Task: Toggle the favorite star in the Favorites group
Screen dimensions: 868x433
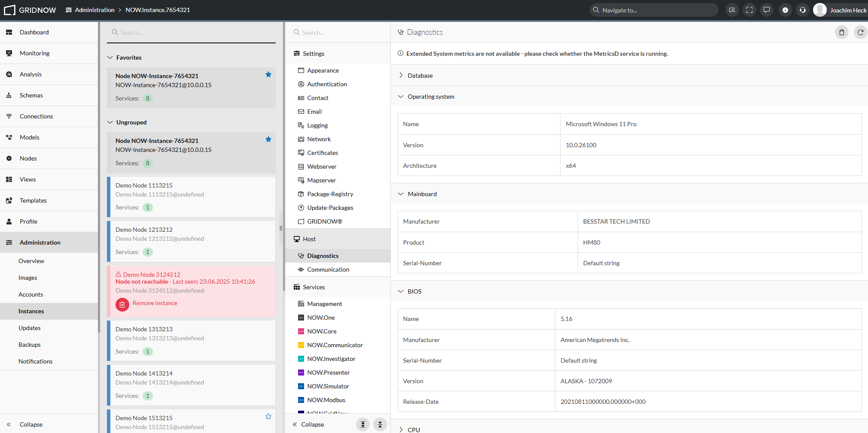Action: [x=268, y=74]
